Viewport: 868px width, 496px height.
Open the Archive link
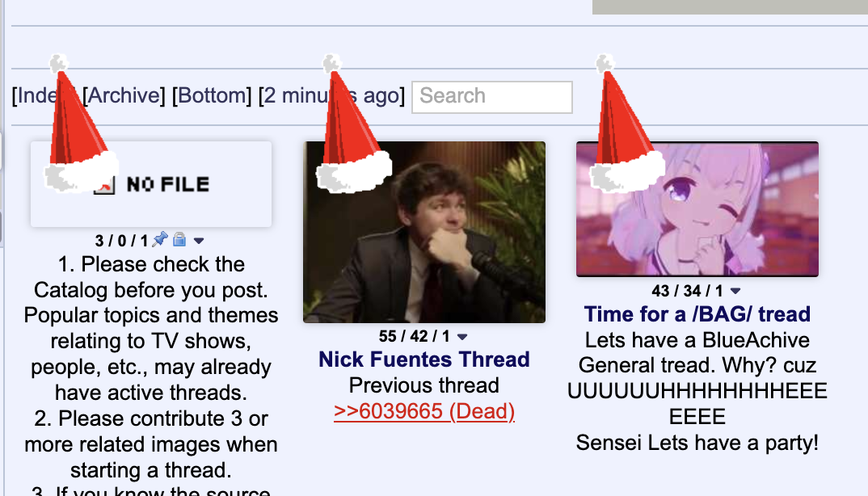pos(124,95)
